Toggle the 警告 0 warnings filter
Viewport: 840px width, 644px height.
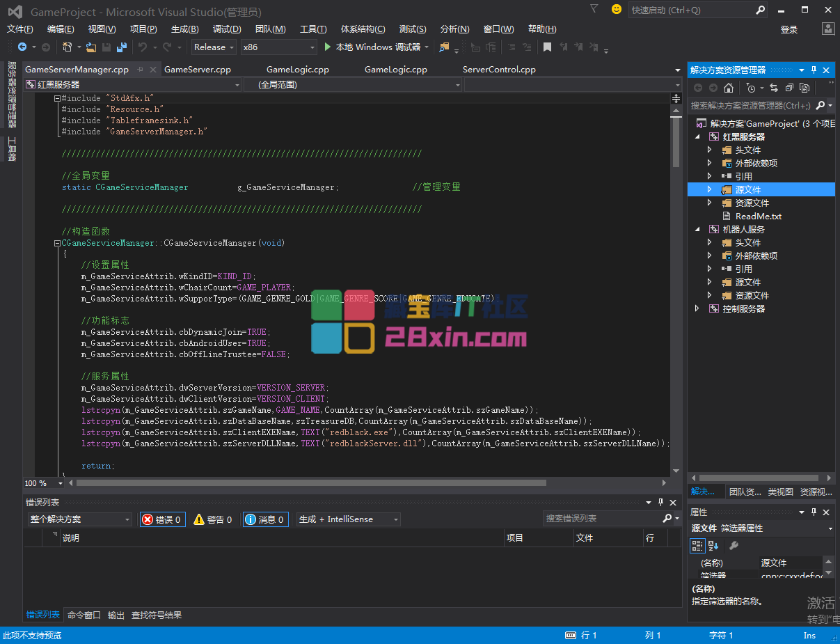pos(213,519)
